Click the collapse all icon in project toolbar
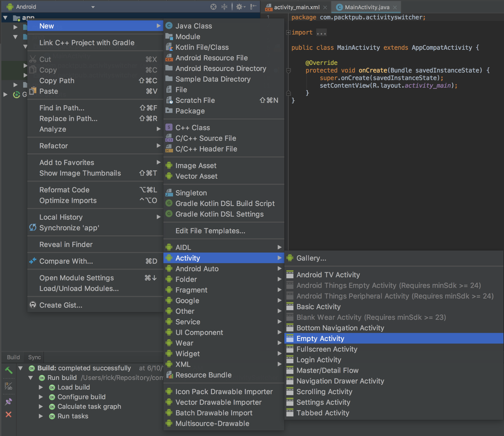504x436 pixels. (x=224, y=7)
